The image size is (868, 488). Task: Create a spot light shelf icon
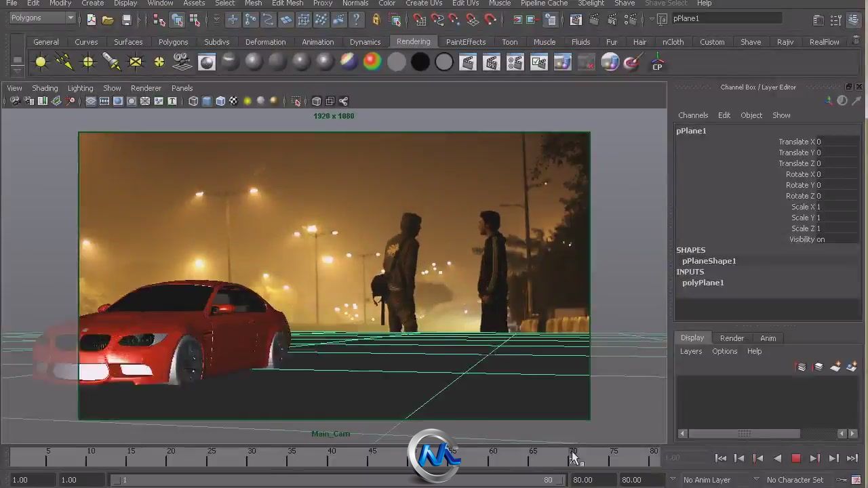point(112,62)
